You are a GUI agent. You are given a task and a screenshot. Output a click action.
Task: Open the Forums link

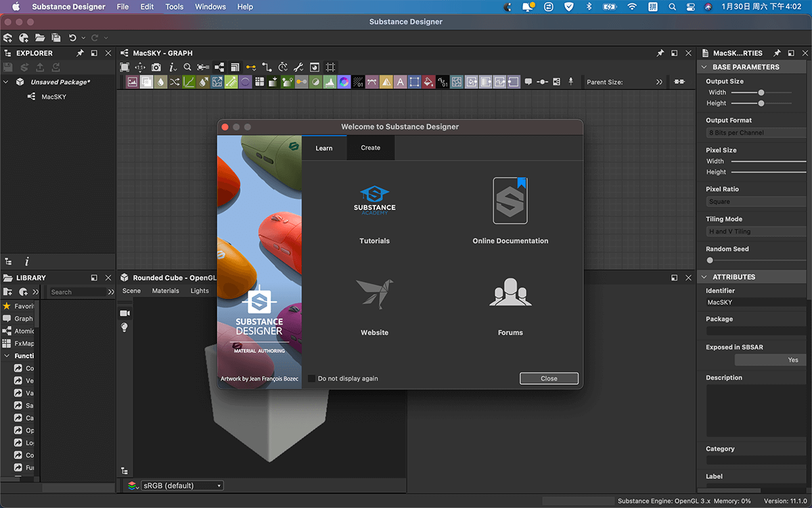pos(510,307)
